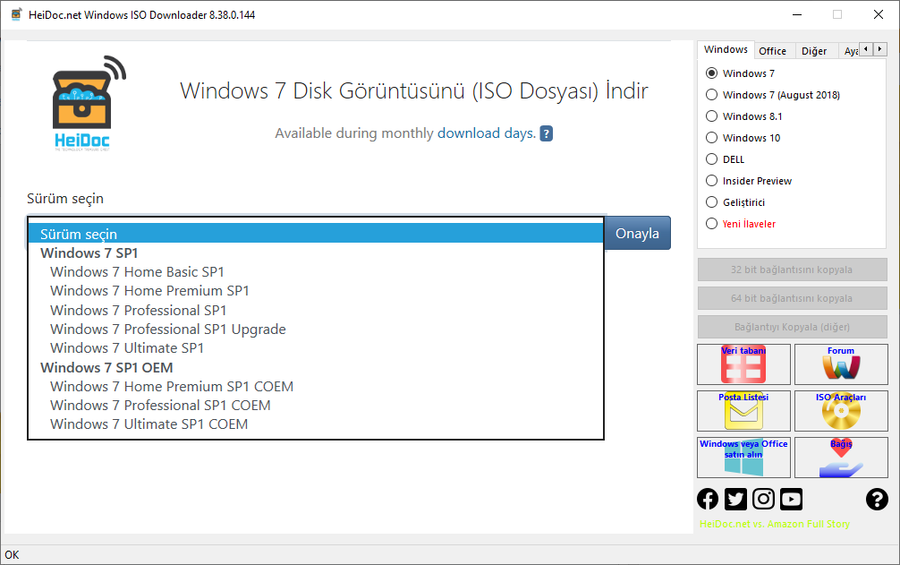Viewport: 900px width, 565px height.
Task: Select the Windows 7 (August 2018) option
Action: tap(712, 95)
